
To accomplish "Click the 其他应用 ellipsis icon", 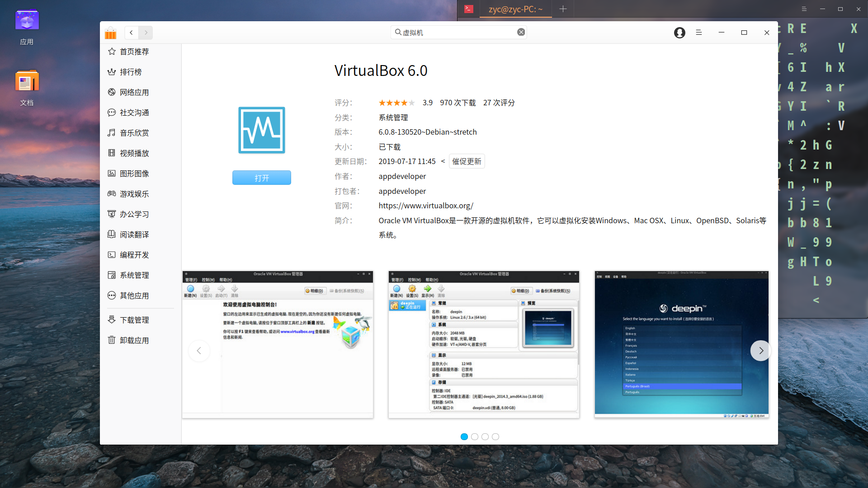I will click(112, 295).
